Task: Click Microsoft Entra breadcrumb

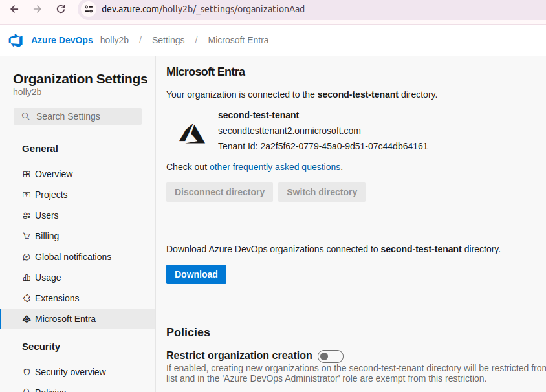Action: (238, 40)
